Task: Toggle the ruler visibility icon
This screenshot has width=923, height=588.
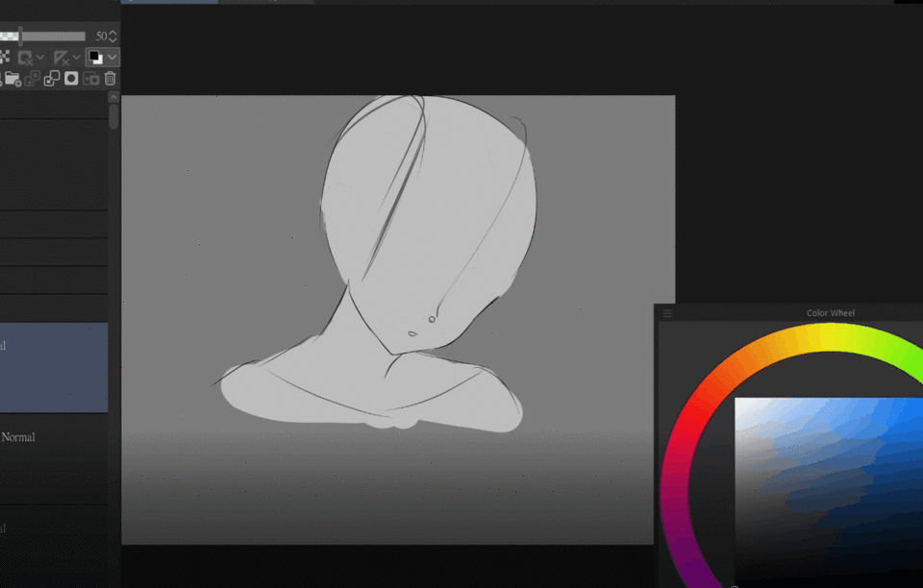Action: point(62,58)
